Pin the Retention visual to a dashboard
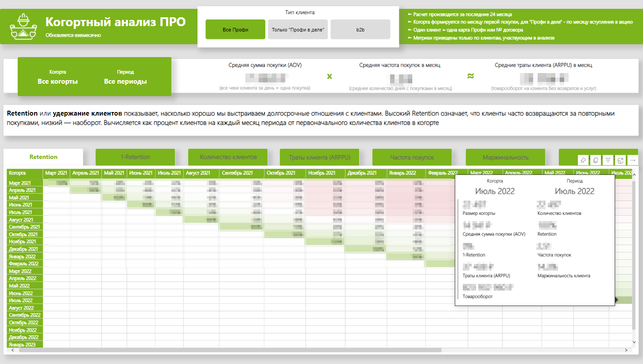 pyautogui.click(x=583, y=160)
